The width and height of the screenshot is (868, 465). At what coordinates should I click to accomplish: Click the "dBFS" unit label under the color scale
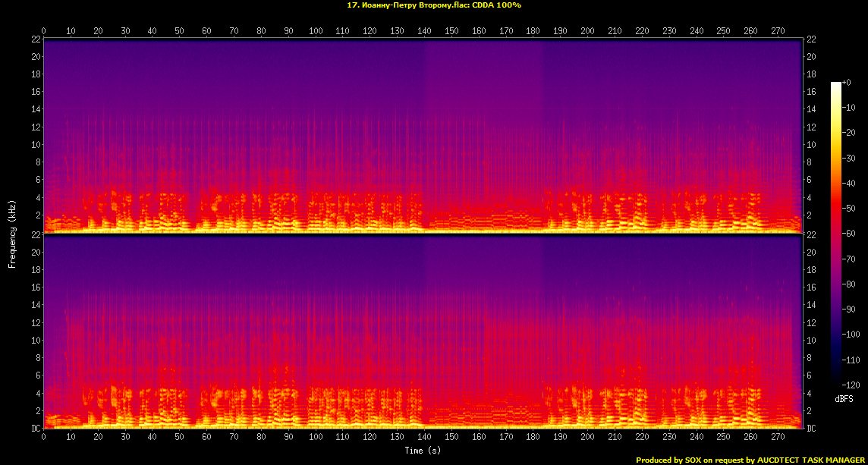[845, 399]
